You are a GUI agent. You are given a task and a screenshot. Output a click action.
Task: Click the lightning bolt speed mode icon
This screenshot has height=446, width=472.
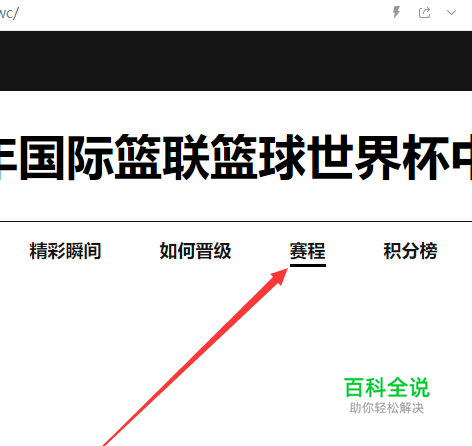click(x=396, y=13)
